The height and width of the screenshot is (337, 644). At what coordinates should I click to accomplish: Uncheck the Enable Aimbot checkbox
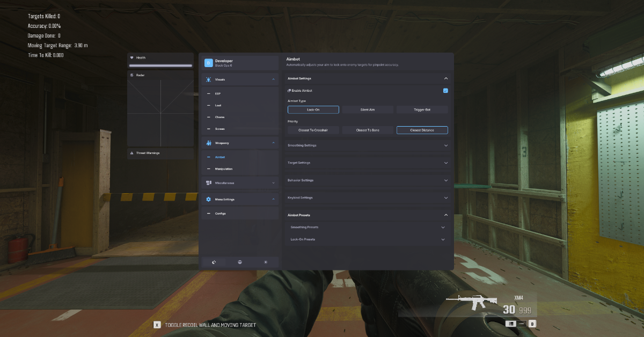point(445,91)
